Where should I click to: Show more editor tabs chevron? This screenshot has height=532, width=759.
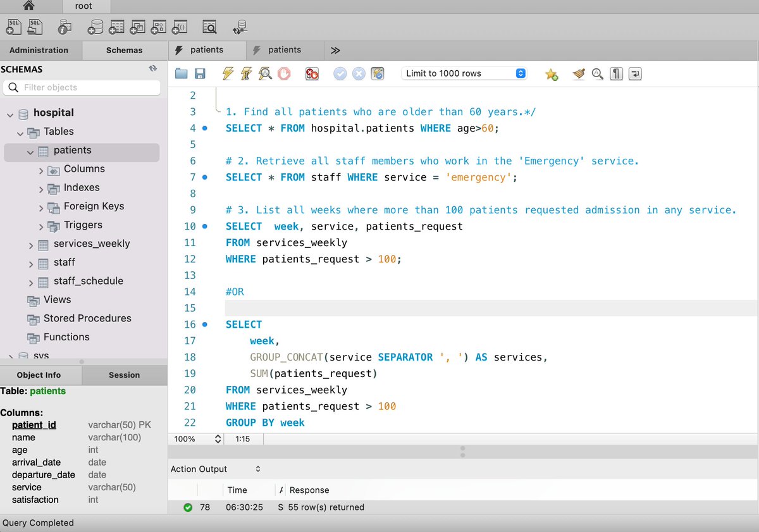[335, 50]
